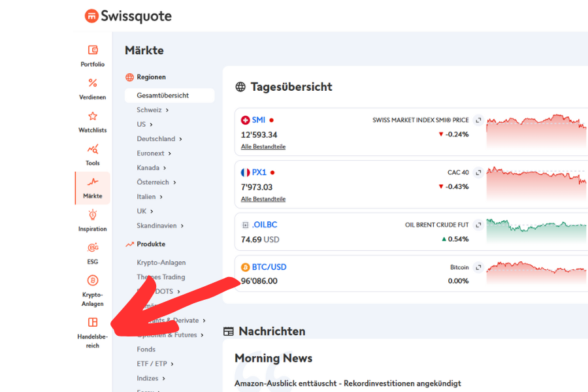This screenshot has width=588, height=392.
Task: Open the BTC/USD instrument link
Action: [269, 267]
